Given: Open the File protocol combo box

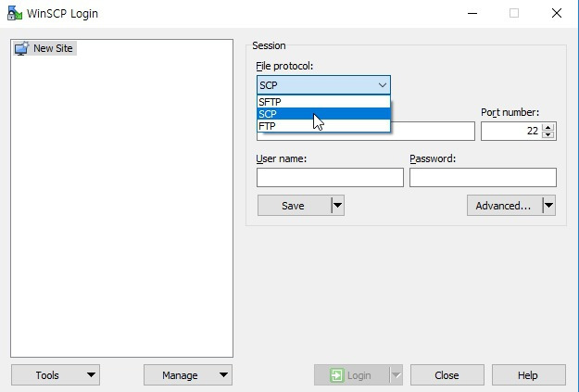Looking at the screenshot, I should click(x=323, y=85).
